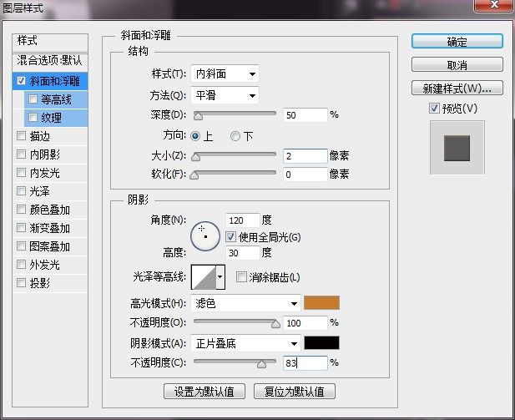Enable the 投影 checkbox

click(22, 282)
